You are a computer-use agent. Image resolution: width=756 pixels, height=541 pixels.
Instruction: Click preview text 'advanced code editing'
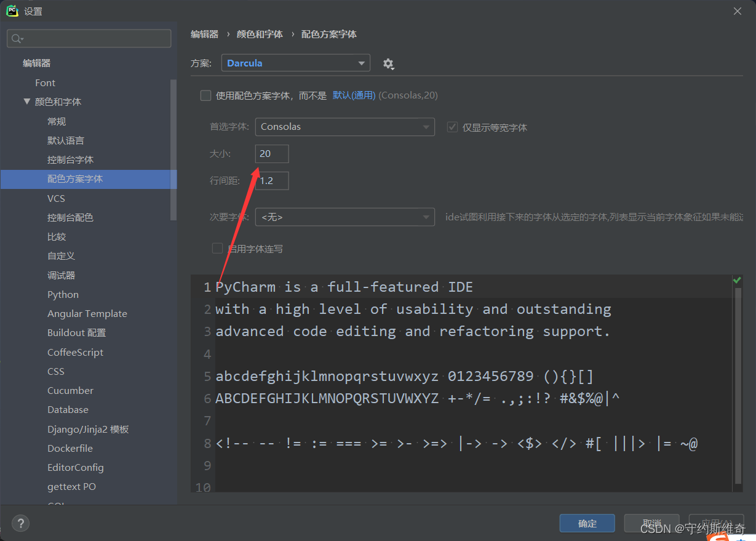click(x=306, y=331)
